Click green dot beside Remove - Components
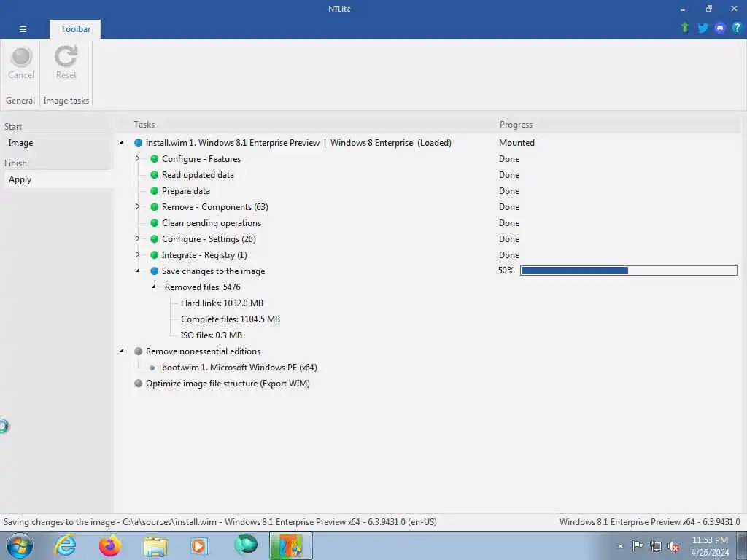 [x=155, y=206]
